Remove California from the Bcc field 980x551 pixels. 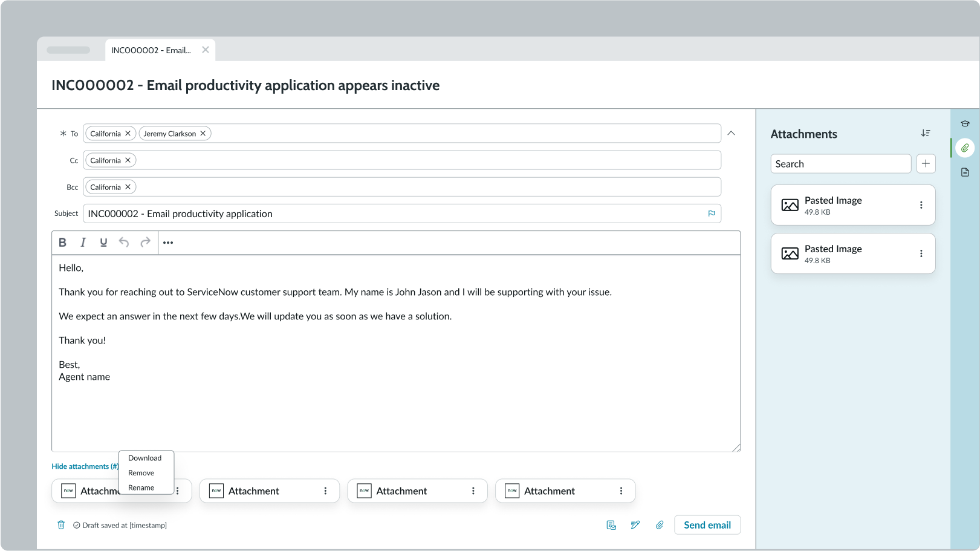pyautogui.click(x=128, y=187)
